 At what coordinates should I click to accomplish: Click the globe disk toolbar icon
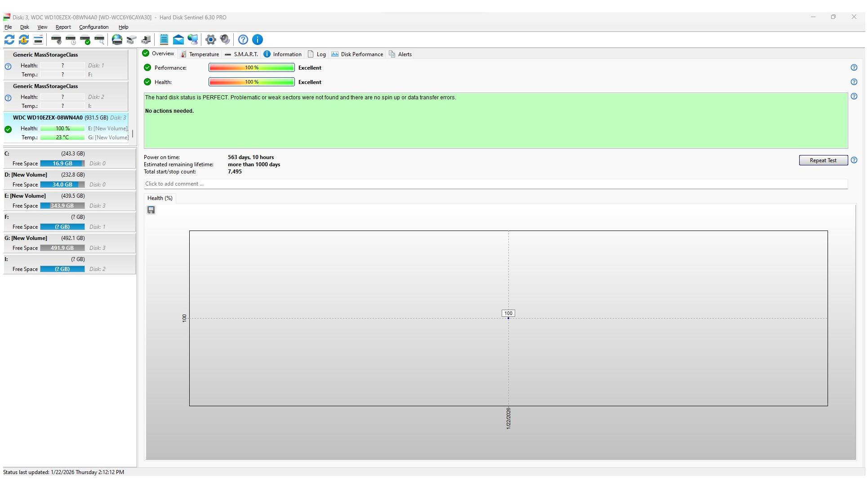[x=117, y=40]
